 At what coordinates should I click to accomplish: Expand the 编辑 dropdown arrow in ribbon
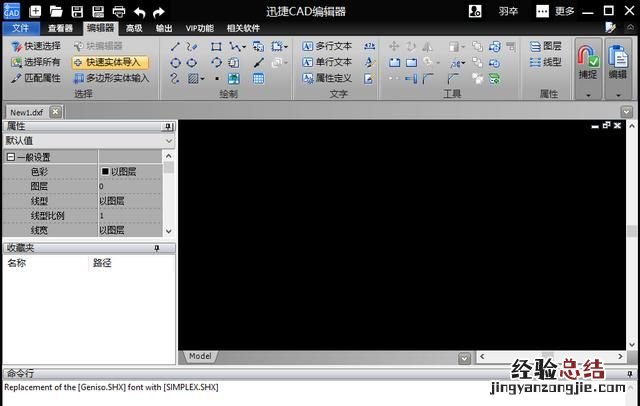[617, 95]
